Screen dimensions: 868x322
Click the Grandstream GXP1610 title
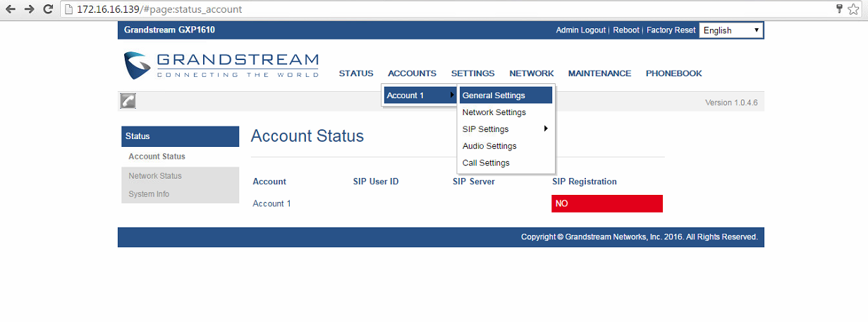click(169, 30)
